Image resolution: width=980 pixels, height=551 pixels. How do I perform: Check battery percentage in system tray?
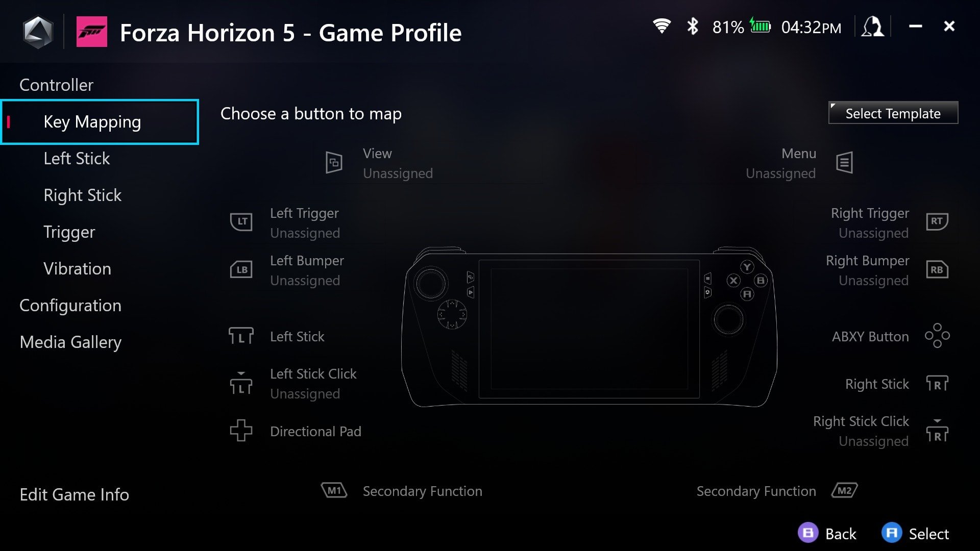tap(726, 26)
